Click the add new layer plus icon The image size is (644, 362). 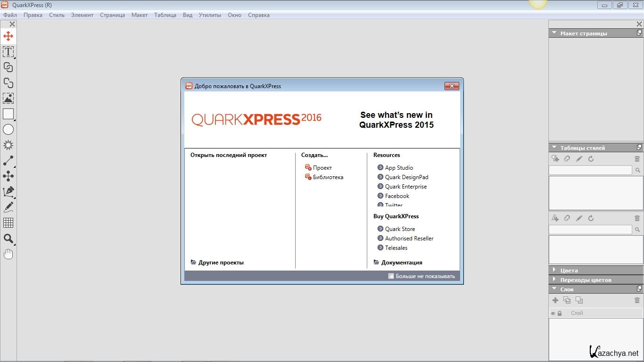555,300
